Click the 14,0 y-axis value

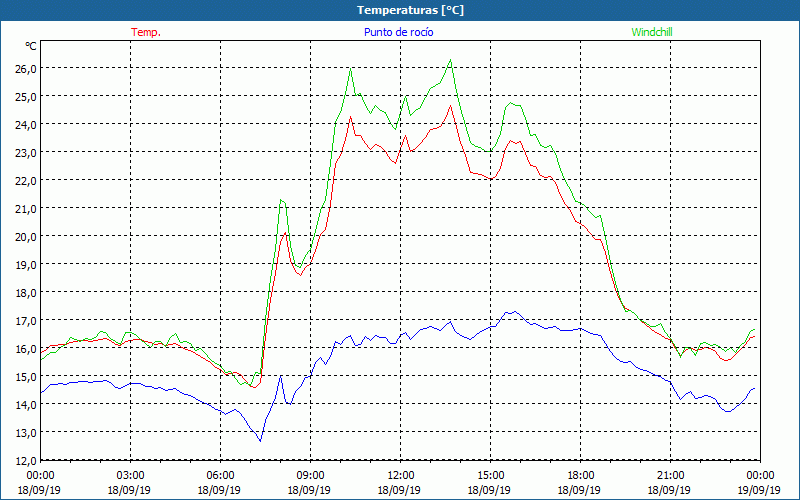coord(26,405)
